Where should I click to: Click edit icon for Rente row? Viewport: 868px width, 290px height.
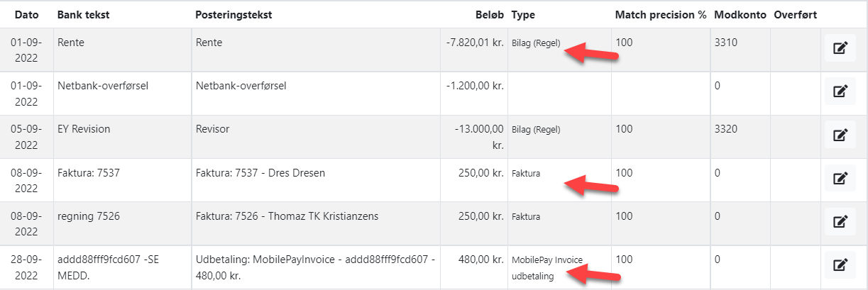point(840,49)
